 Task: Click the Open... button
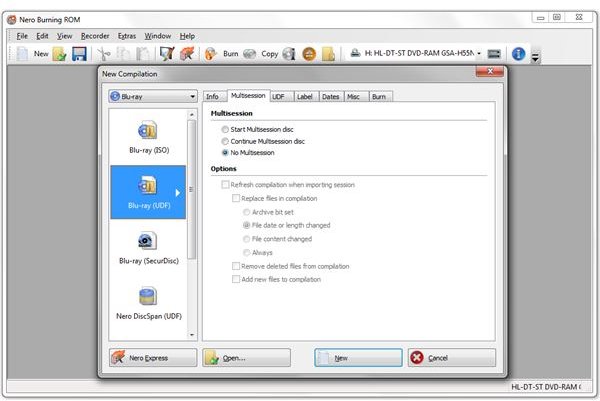point(246,358)
